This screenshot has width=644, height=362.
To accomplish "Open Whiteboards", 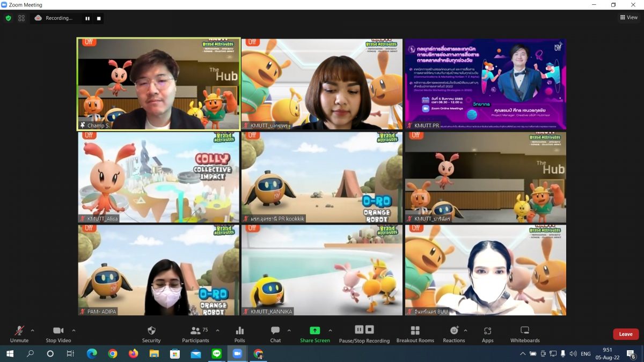I will (525, 334).
